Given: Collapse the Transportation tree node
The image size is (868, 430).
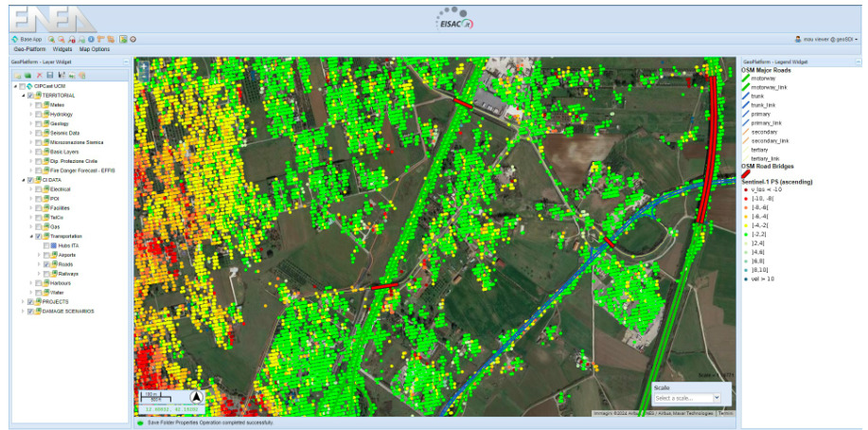Looking at the screenshot, I should click(30, 237).
